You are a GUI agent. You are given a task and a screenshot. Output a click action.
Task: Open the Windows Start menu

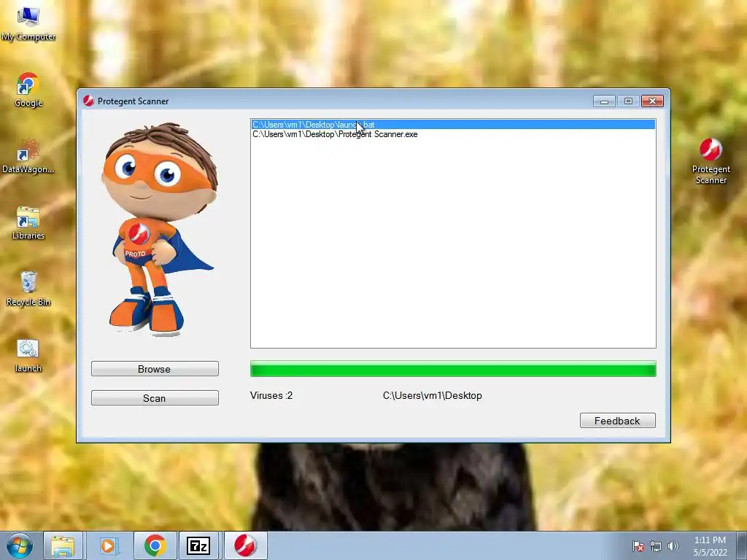click(x=20, y=545)
